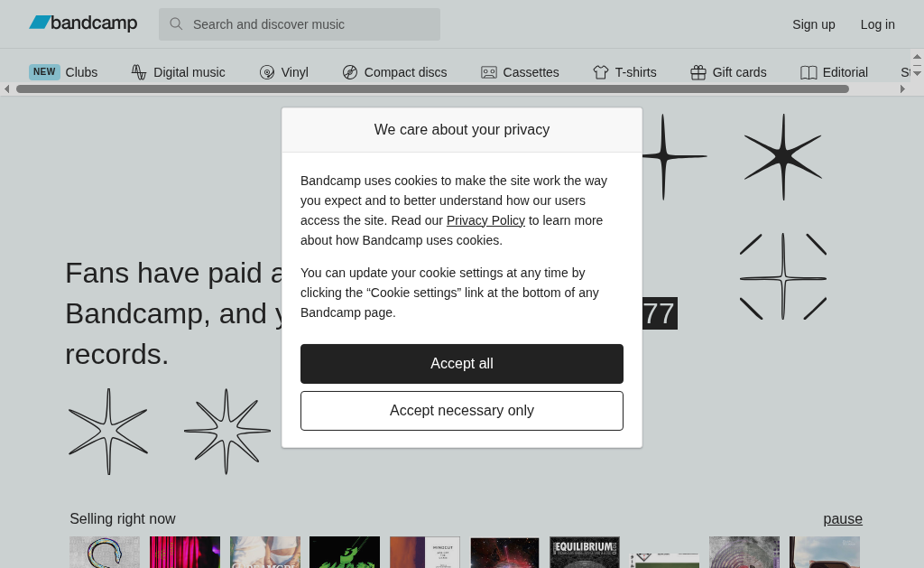Open the Privacy Policy link
The height and width of the screenshot is (568, 924).
pos(485,220)
